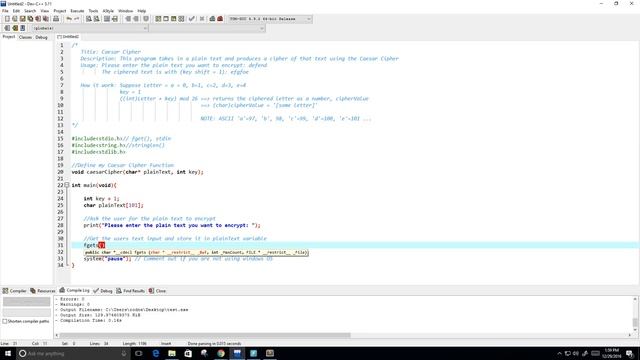
Task: Click the Run toolbar icon
Action: 166,19
